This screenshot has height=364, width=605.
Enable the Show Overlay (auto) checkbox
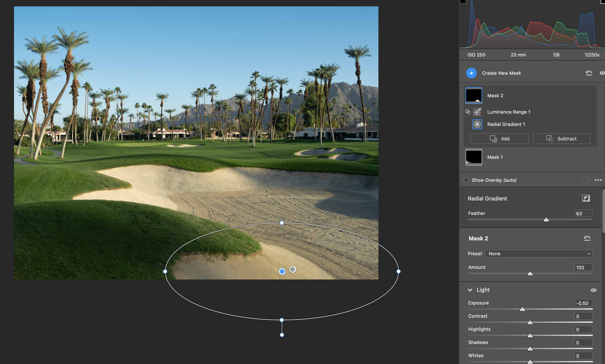(x=466, y=180)
